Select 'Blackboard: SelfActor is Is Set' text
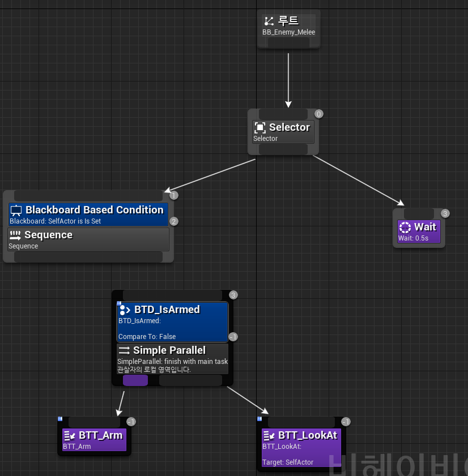 point(55,221)
